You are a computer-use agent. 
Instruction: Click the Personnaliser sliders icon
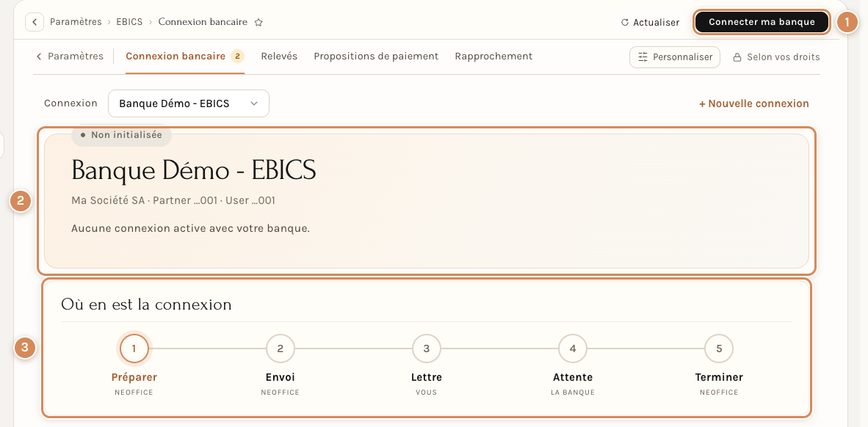tap(643, 57)
